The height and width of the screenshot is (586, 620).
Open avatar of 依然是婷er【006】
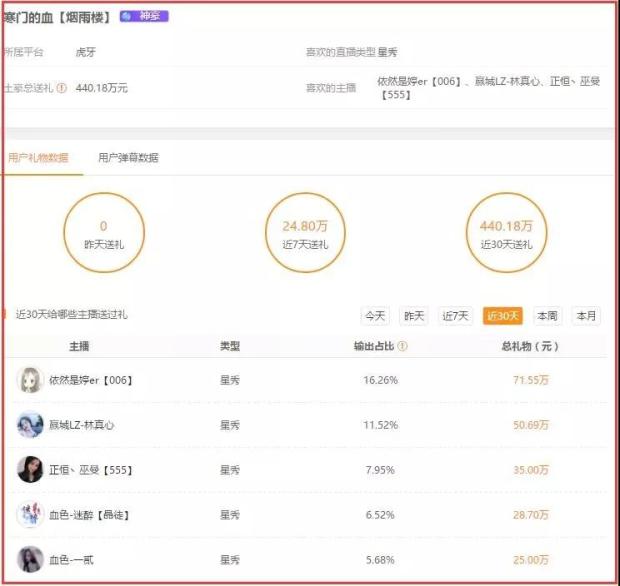pos(30,380)
